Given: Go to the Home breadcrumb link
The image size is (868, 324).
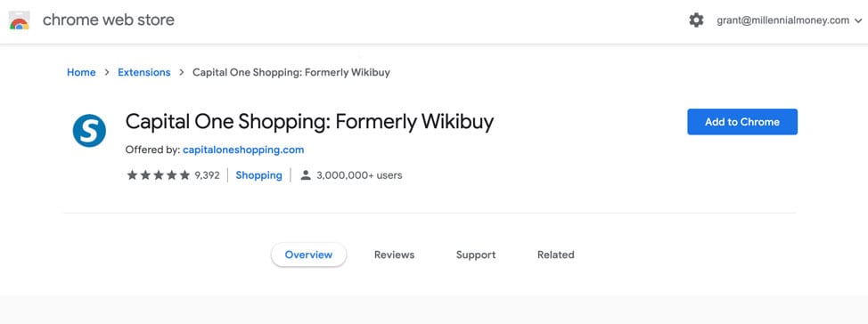Looking at the screenshot, I should point(81,72).
